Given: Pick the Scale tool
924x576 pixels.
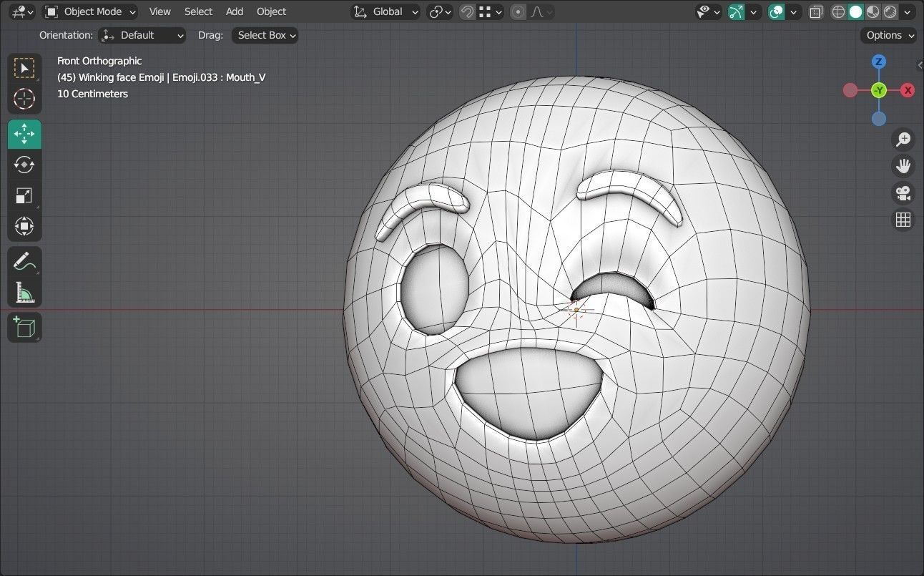Looking at the screenshot, I should point(24,195).
